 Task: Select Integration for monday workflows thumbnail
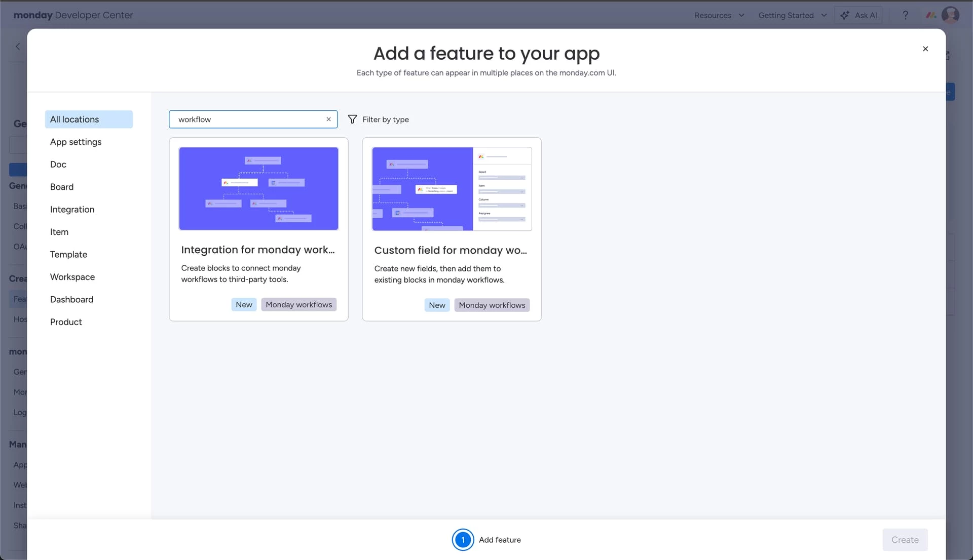[x=258, y=189]
